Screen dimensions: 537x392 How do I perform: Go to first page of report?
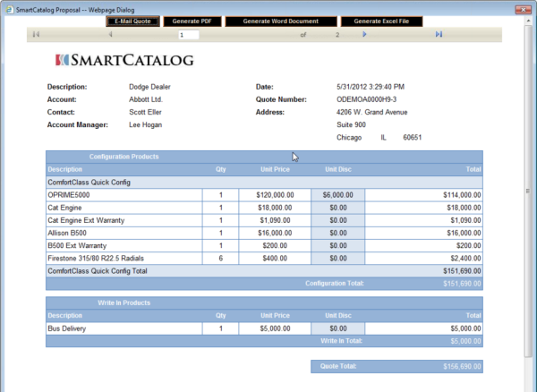[x=36, y=35]
